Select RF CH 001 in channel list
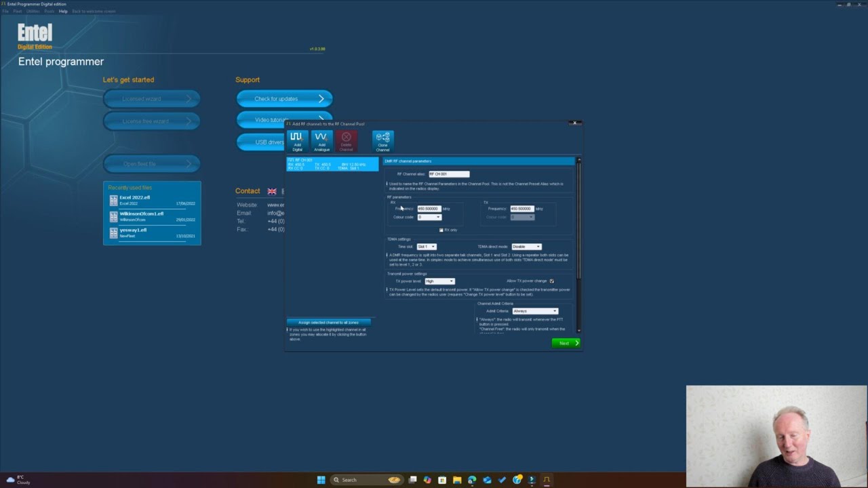The height and width of the screenshot is (488, 868). point(332,164)
